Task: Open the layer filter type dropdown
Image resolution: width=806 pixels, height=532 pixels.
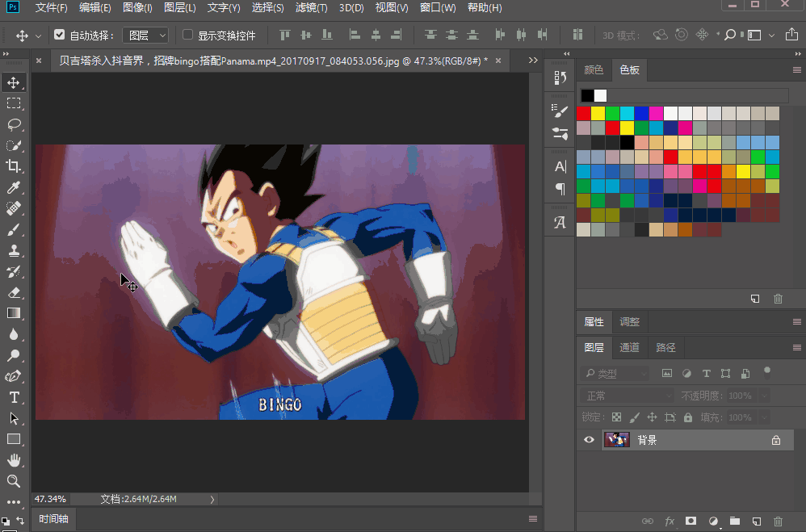Action: [x=615, y=374]
